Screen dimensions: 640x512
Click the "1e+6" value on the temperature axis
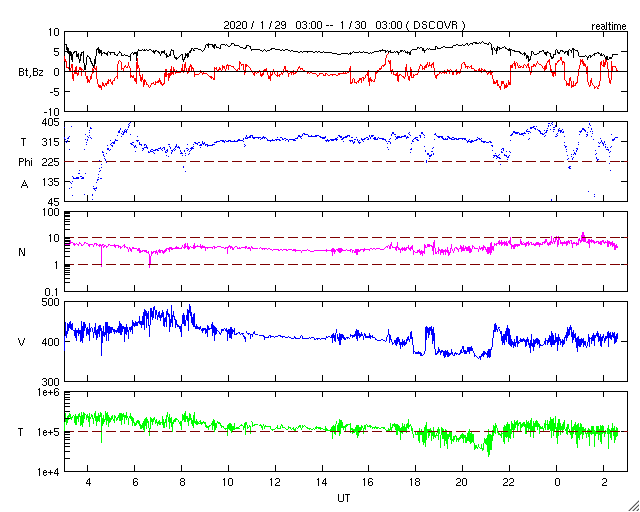[x=49, y=392]
